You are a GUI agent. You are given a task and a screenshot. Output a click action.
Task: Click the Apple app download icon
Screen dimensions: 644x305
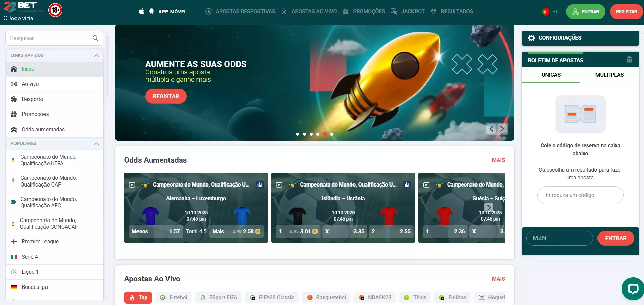point(141,12)
